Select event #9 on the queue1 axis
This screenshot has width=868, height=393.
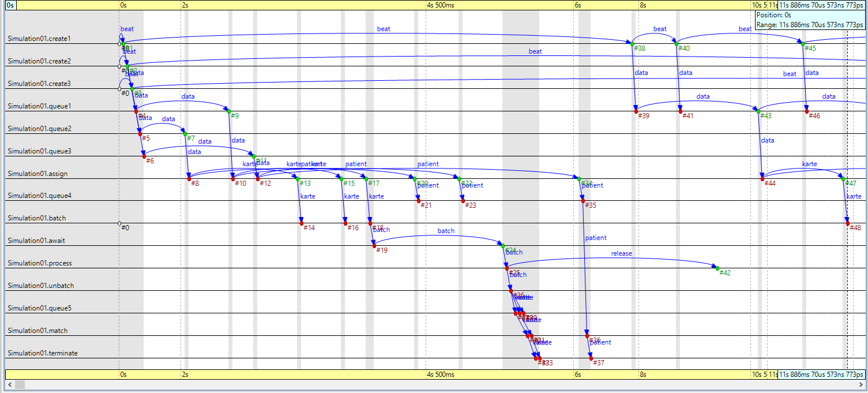pos(229,111)
